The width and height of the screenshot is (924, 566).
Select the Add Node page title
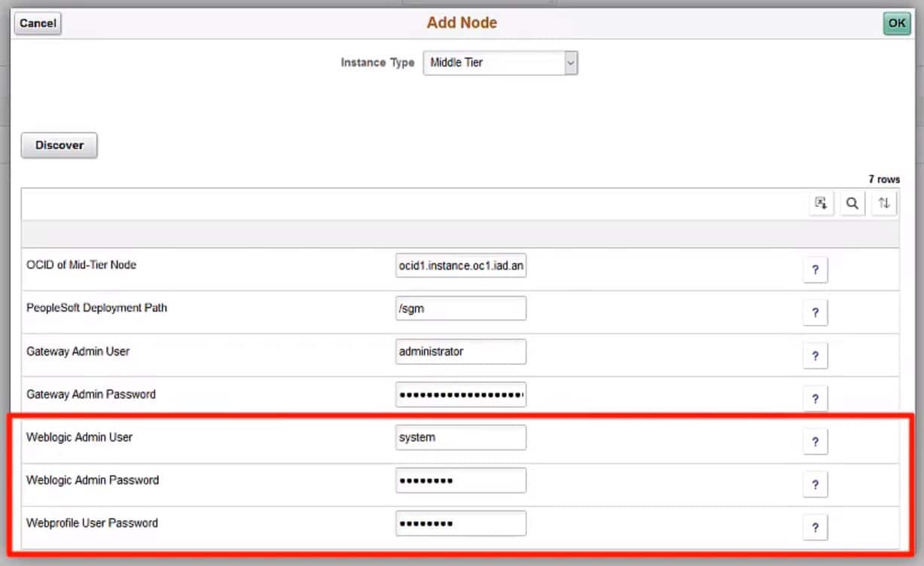point(462,23)
